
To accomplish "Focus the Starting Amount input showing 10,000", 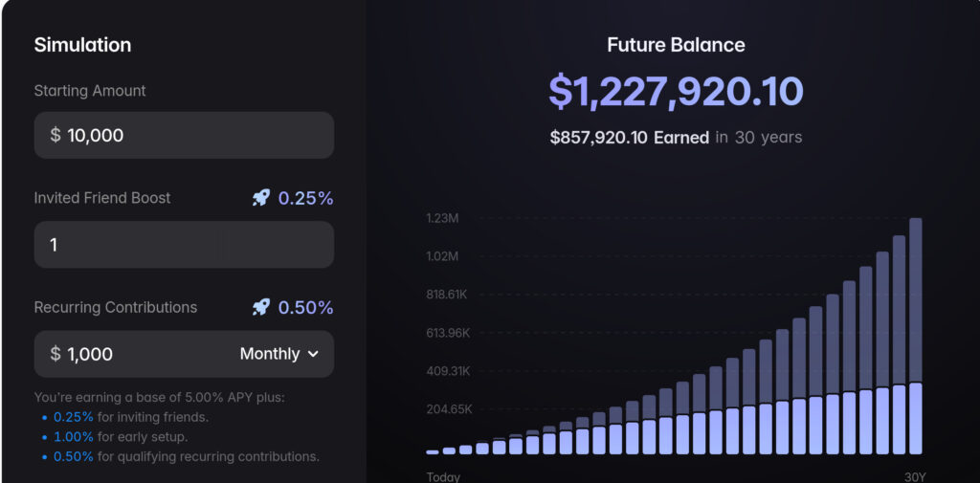I will click(x=191, y=135).
